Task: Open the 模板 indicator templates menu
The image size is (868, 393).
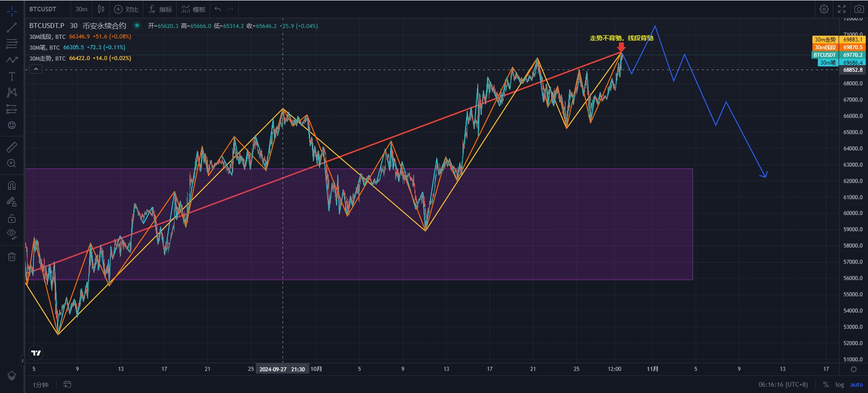Action: click(193, 9)
